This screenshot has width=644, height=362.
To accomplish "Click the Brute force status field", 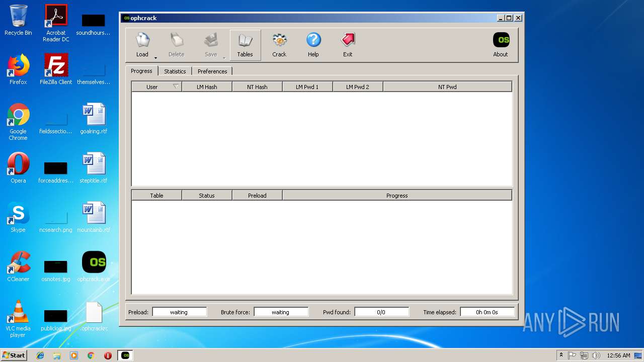I will click(281, 312).
